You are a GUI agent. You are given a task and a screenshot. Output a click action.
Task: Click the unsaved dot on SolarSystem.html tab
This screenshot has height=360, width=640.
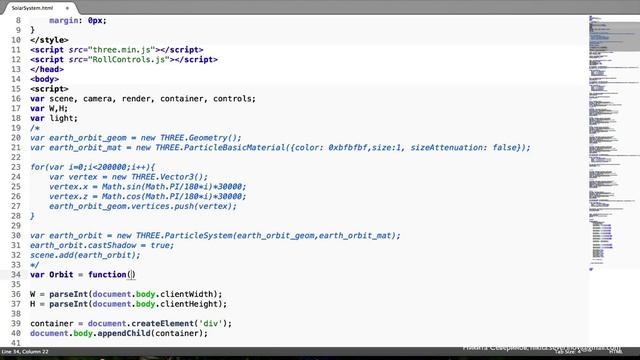pos(67,8)
